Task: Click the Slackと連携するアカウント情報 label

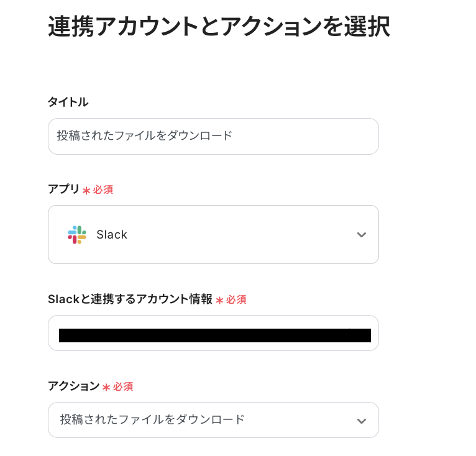Action: [130, 299]
